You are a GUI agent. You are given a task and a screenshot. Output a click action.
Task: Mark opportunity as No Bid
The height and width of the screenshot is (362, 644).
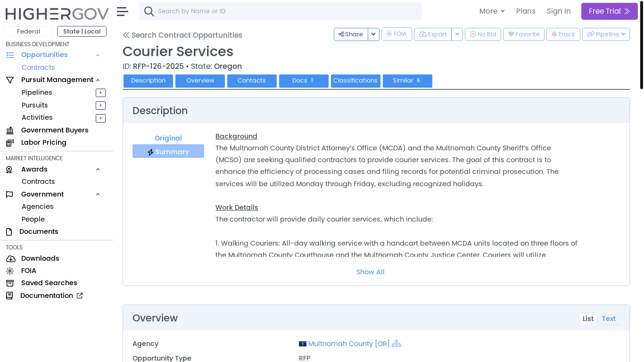483,34
